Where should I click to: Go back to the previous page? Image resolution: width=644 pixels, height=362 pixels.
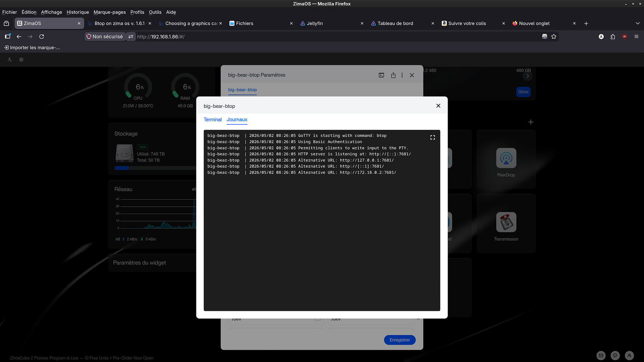coord(19,36)
